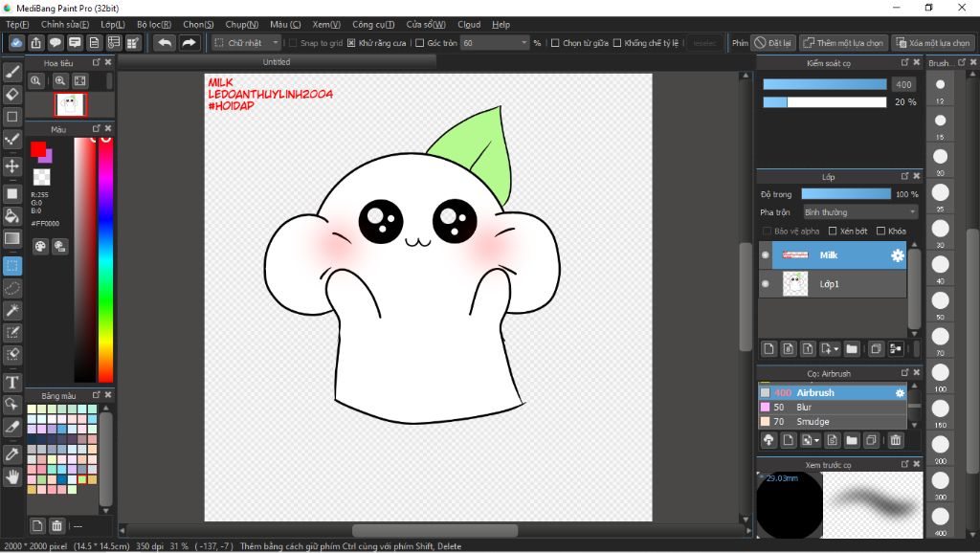This screenshot has width=980, height=553.
Task: Pick a hue on rainbow color bar
Action: coord(106,259)
